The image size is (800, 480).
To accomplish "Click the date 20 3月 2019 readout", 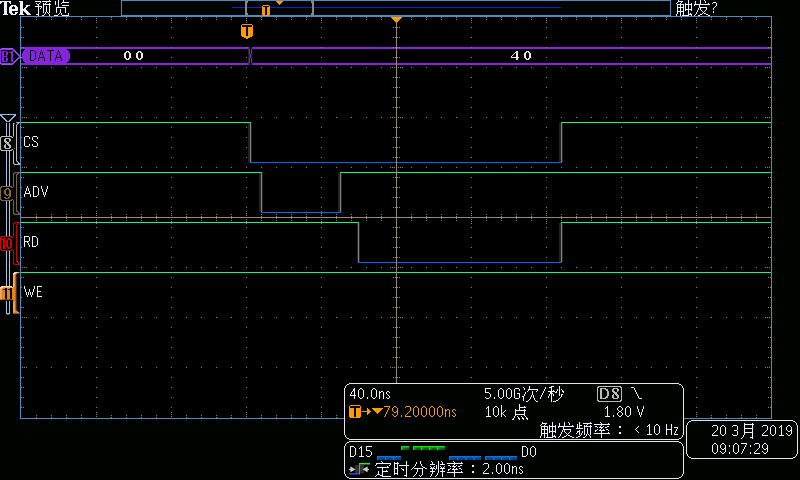I will (x=752, y=431).
